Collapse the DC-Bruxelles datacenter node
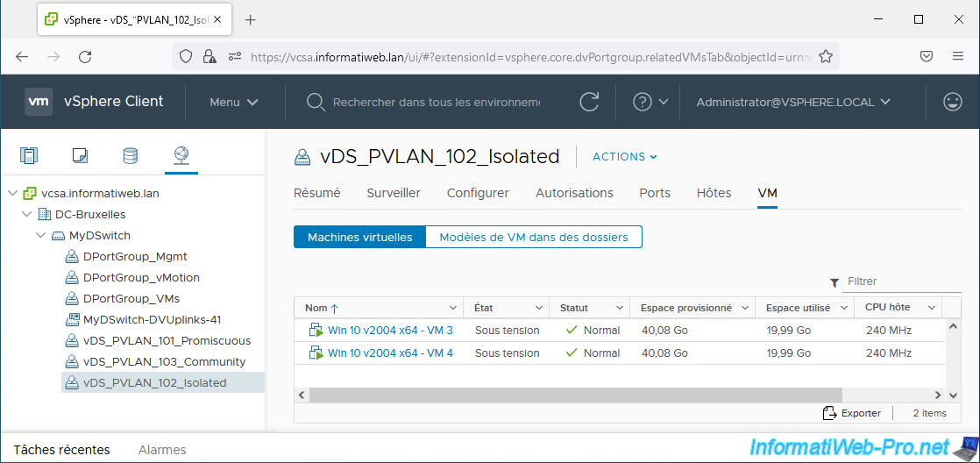The width and height of the screenshot is (980, 463). [27, 214]
